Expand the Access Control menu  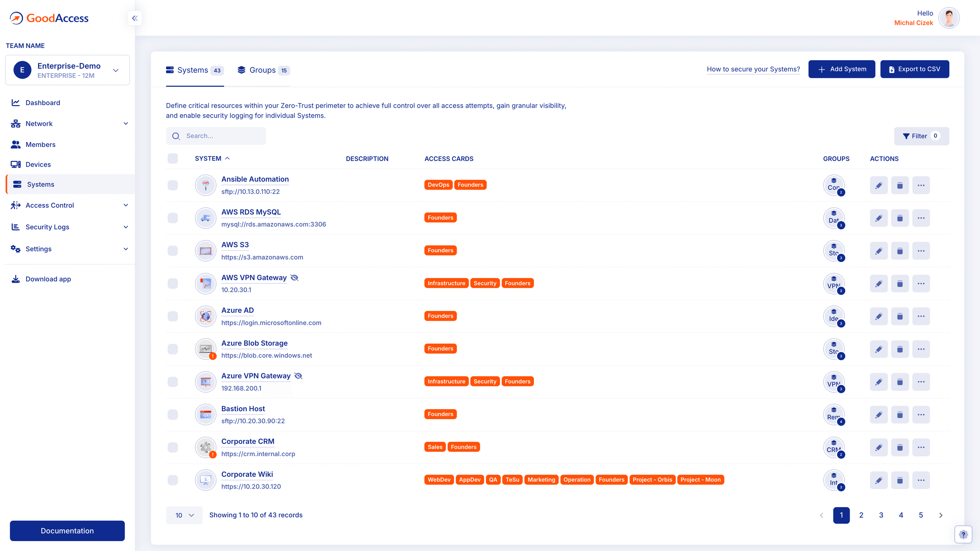pos(70,205)
